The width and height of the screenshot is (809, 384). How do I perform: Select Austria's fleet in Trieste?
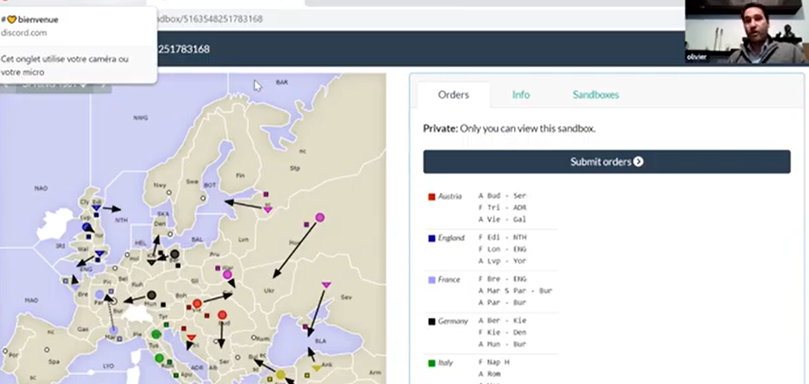(191, 338)
